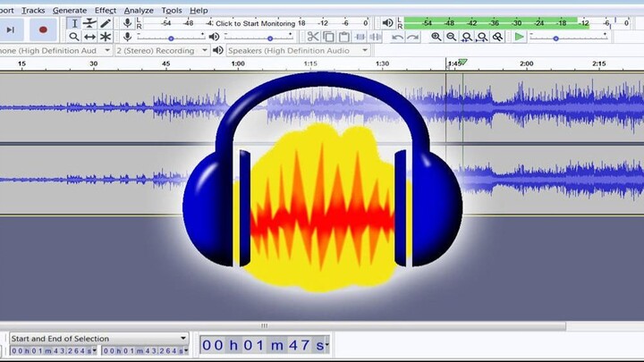Open the Effect menu
The image size is (644, 362).
point(106,10)
